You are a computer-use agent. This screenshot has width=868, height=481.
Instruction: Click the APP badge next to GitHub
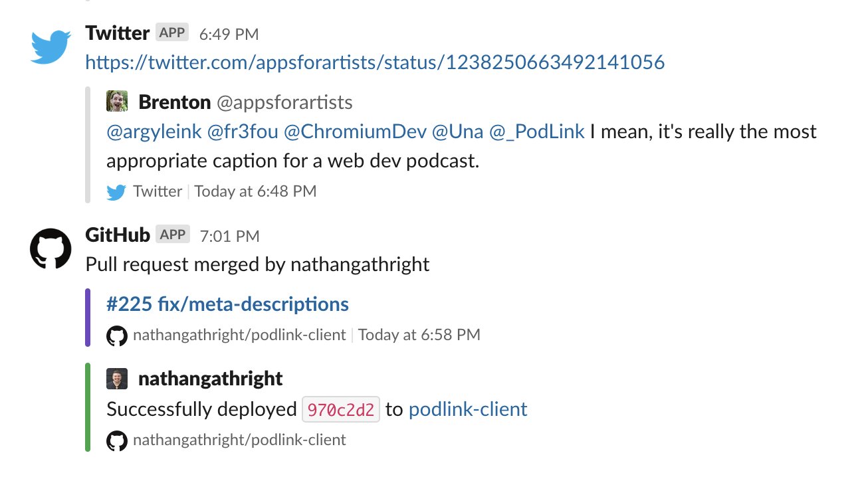tap(171, 235)
